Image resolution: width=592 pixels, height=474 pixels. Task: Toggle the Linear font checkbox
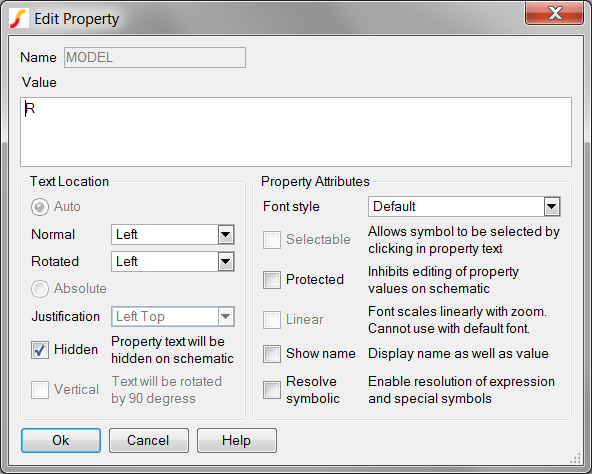click(x=272, y=320)
